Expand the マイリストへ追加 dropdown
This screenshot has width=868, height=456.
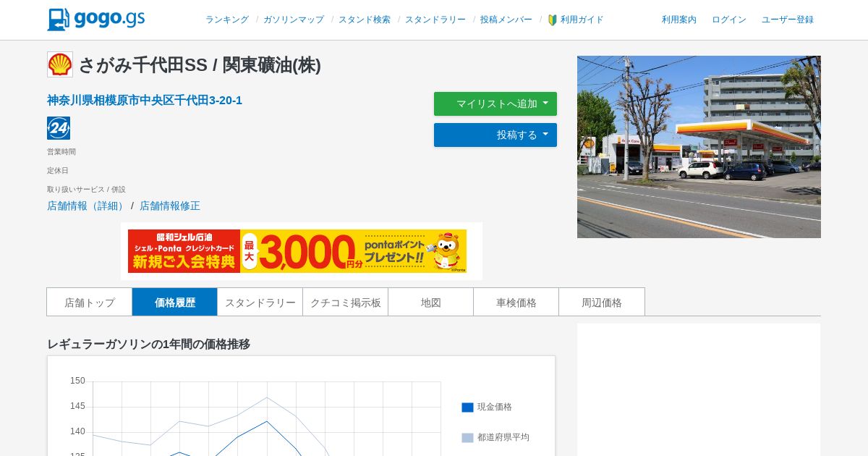495,104
